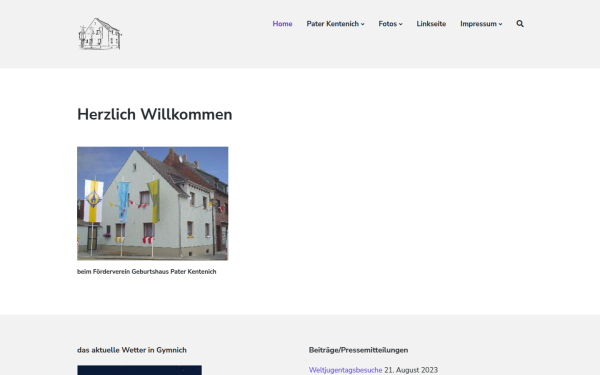Screen dimensions: 600x375
Task: Expand the Pater Kentenich dropdown chevron
Action: [x=362, y=24]
